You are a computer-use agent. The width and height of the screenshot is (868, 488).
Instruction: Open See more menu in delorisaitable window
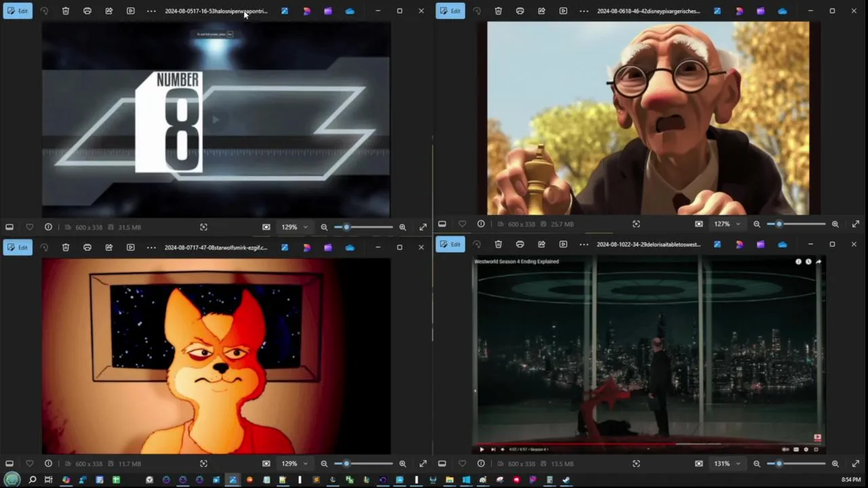584,244
